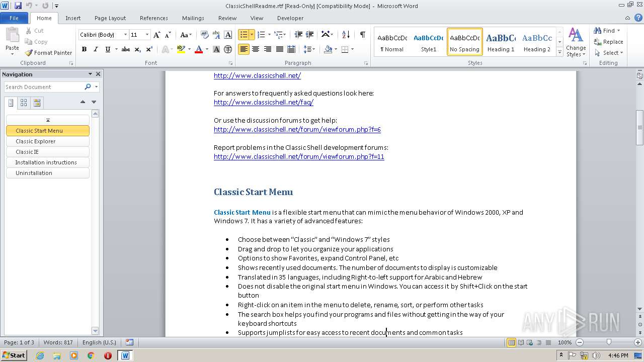Open the File tab
The height and width of the screenshot is (362, 644).
(14, 18)
